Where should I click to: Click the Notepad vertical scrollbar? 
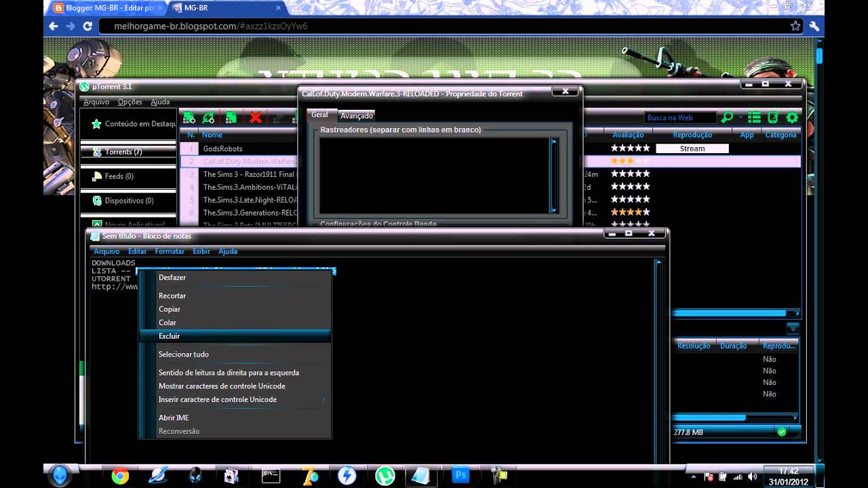[658, 359]
